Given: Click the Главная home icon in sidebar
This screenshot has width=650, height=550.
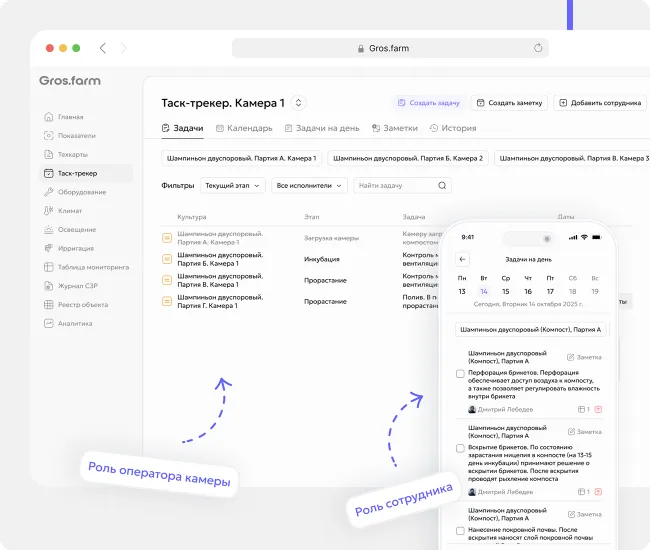Looking at the screenshot, I should click(x=48, y=117).
